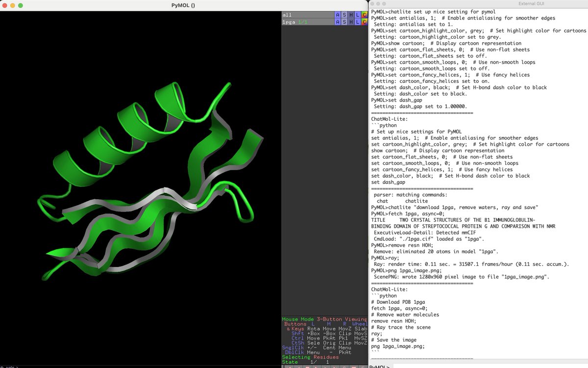The image size is (588, 368).
Task: Toggle visibility of the 1pga object
Action: [308, 22]
